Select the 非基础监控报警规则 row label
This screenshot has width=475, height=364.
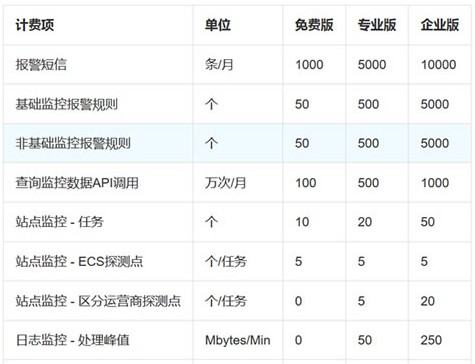tap(73, 143)
